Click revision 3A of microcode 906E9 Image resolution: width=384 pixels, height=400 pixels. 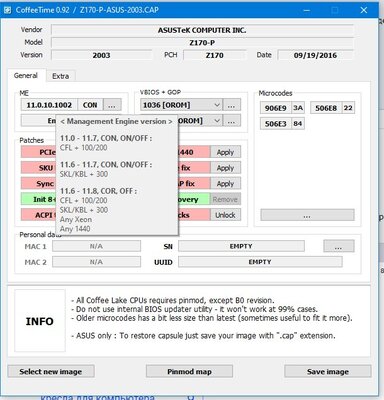pyautogui.click(x=298, y=108)
